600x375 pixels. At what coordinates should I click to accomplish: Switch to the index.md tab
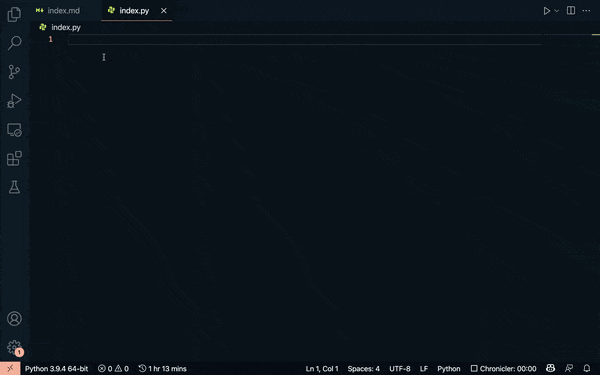pyautogui.click(x=57, y=11)
